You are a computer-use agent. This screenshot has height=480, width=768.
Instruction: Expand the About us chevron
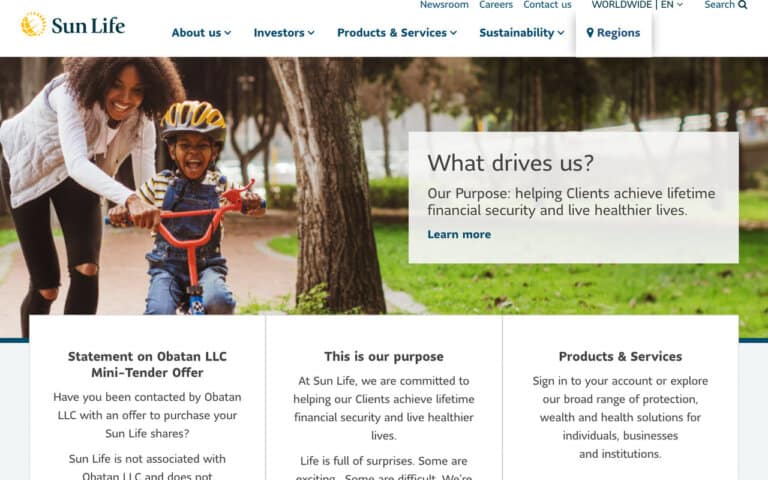pos(228,33)
